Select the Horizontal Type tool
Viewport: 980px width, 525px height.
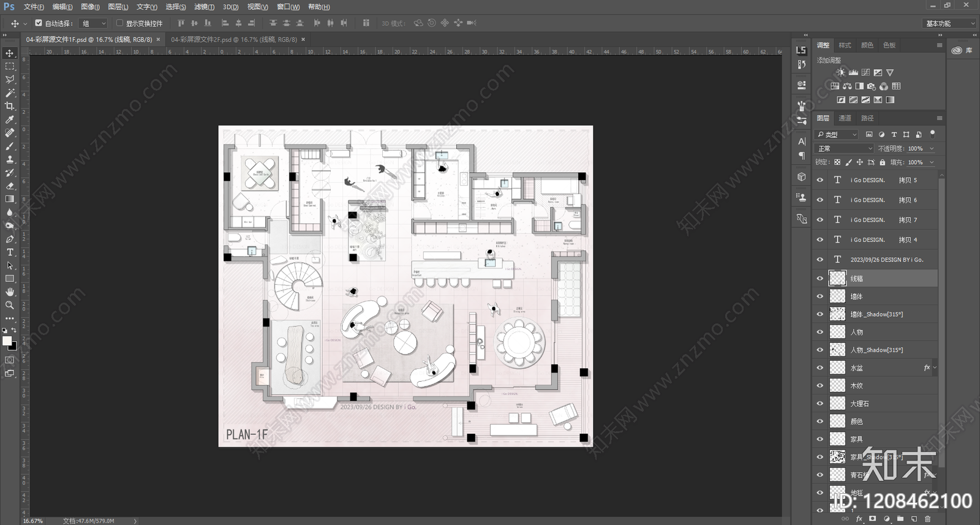pos(10,252)
